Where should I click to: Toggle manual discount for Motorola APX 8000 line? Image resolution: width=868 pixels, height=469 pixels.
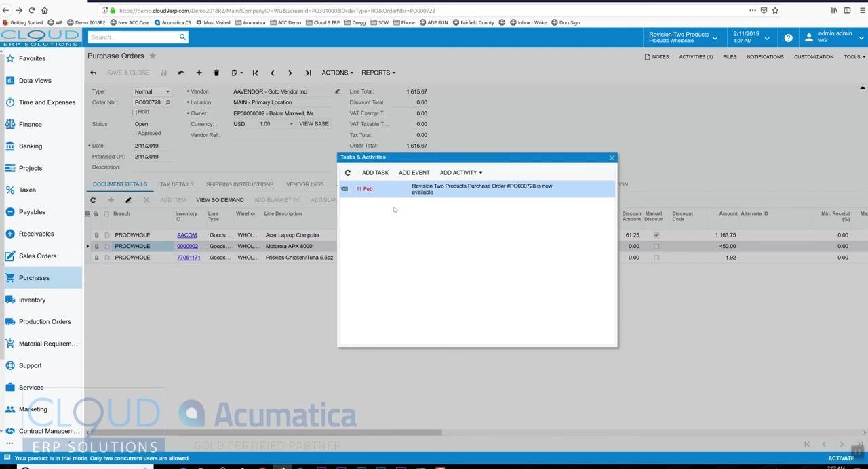click(656, 246)
